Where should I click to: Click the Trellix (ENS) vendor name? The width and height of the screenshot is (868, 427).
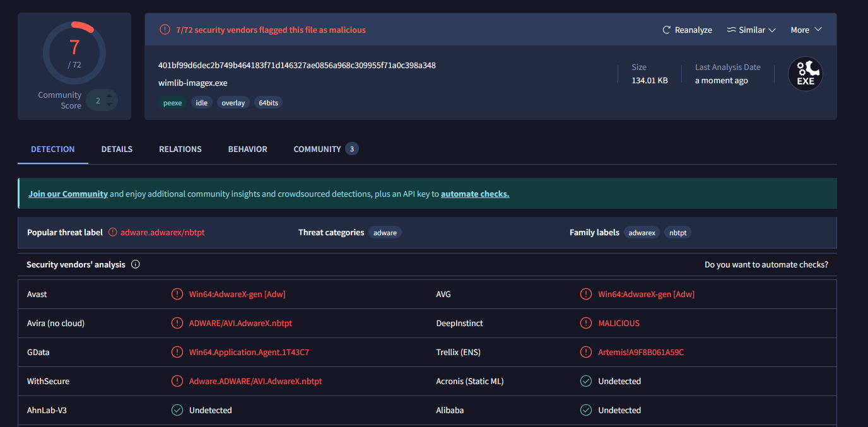(458, 352)
